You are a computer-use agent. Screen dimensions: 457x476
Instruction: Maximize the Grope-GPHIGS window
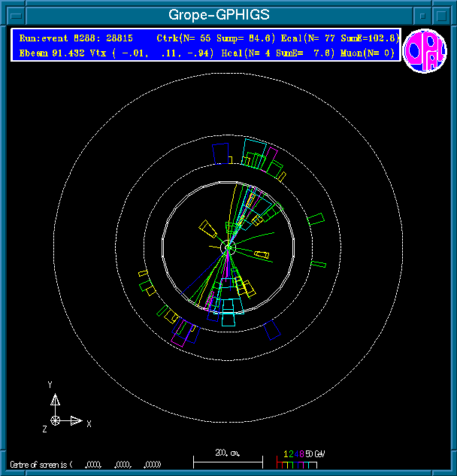tap(442, 14)
